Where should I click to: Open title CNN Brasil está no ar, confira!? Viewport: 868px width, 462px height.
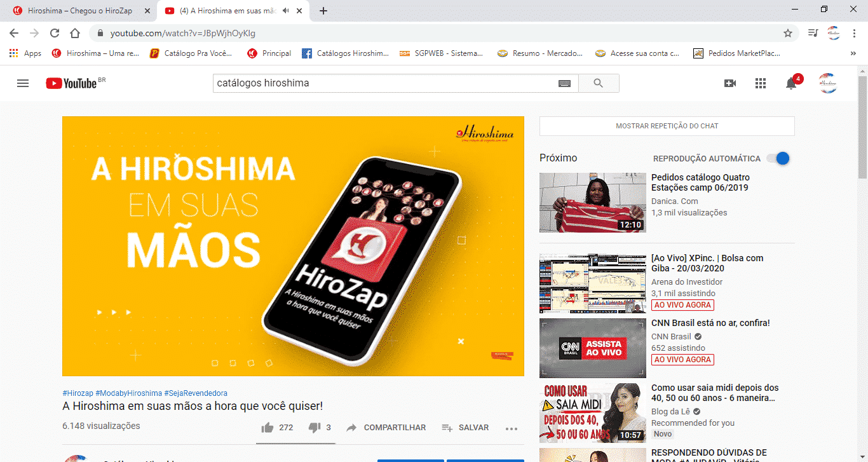tap(710, 323)
